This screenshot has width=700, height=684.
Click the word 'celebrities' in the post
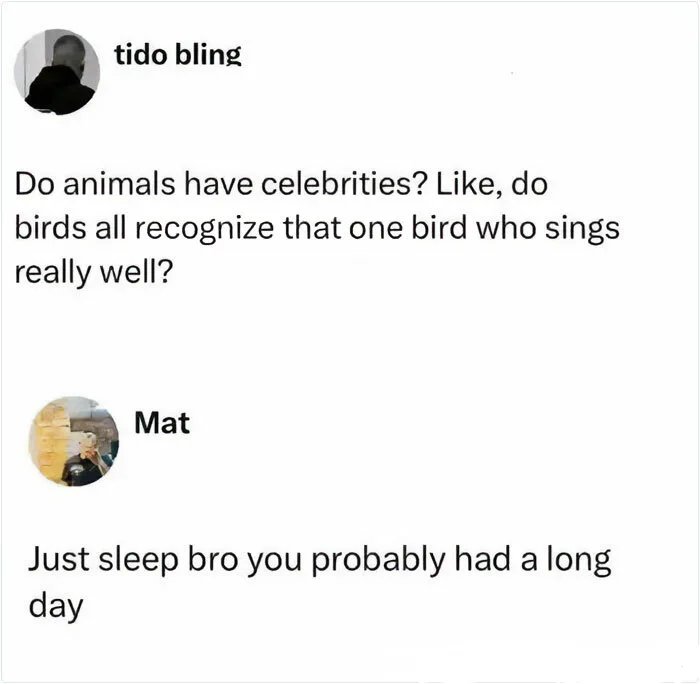tap(342, 184)
